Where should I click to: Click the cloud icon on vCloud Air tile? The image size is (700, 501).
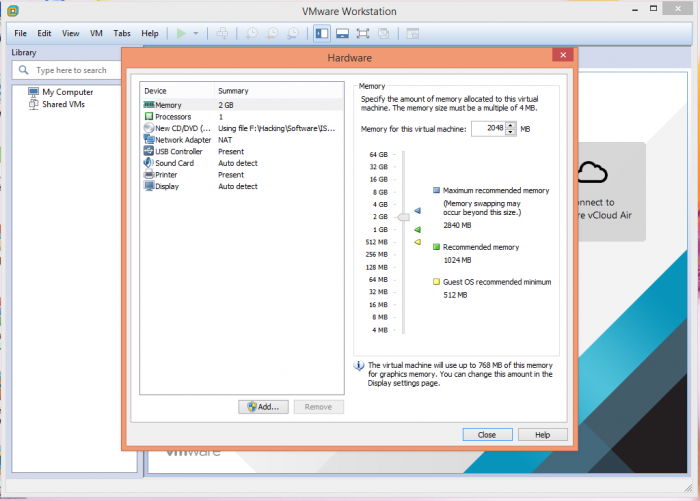[x=592, y=172]
